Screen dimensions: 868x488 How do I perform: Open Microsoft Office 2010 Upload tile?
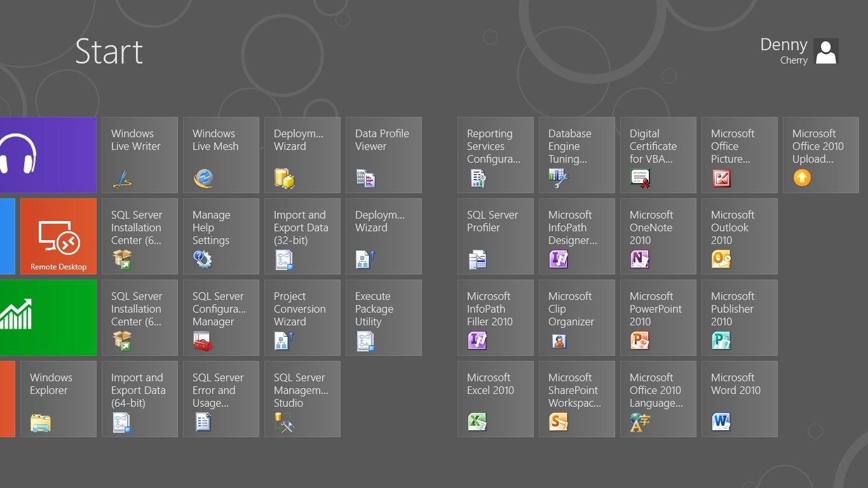[821, 155]
